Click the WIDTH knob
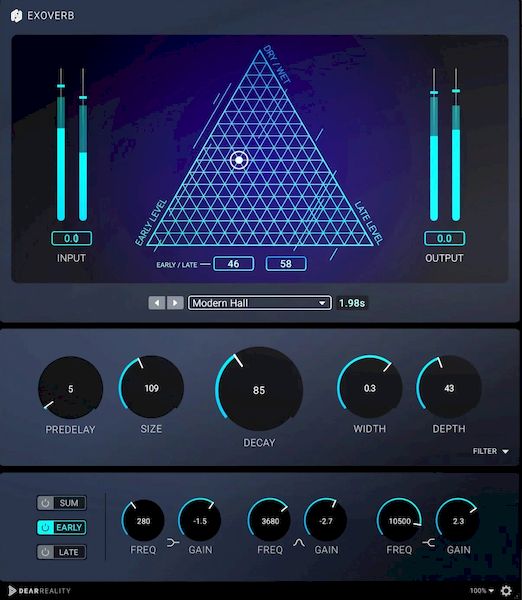Viewport: 522px width, 600px height. (370, 387)
